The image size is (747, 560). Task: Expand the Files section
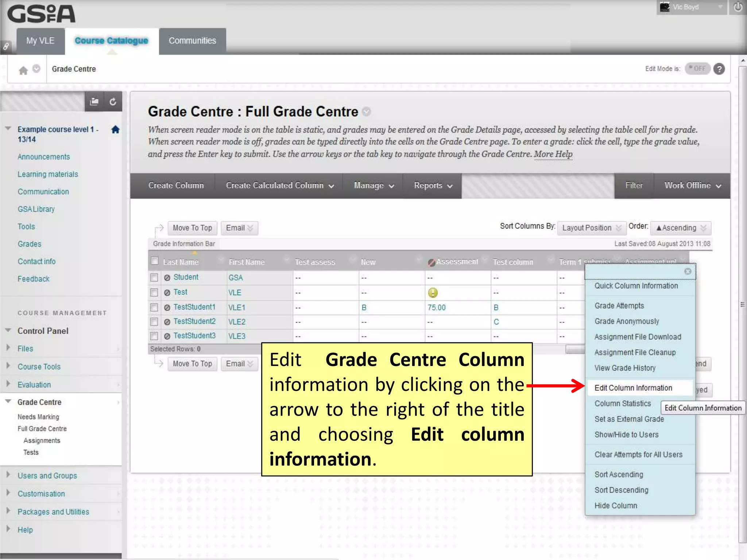point(8,348)
